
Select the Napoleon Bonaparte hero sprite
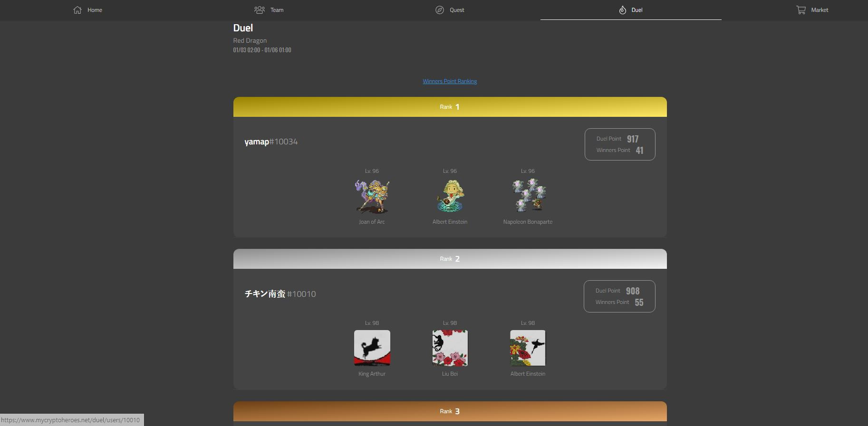click(x=528, y=196)
